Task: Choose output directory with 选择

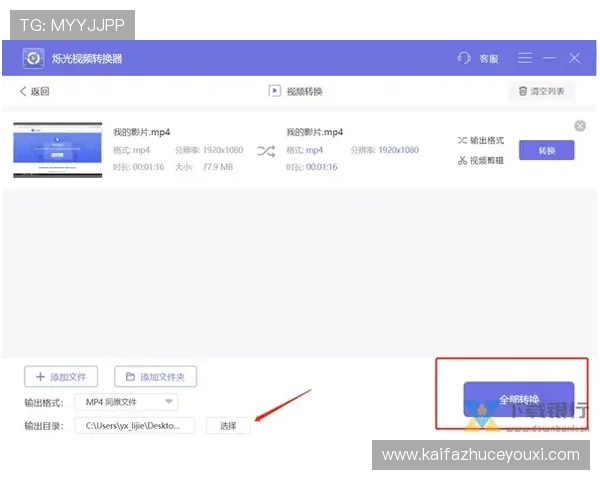Action: 228,426
